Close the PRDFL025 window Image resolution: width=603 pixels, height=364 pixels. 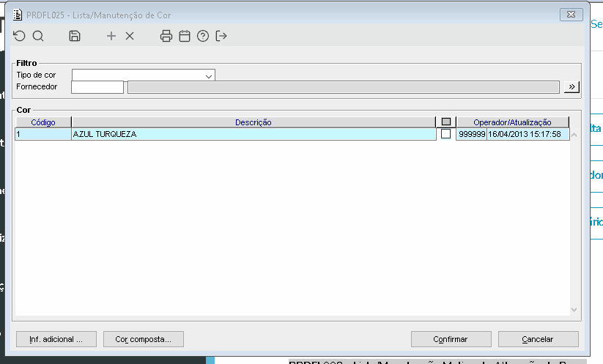coord(571,15)
